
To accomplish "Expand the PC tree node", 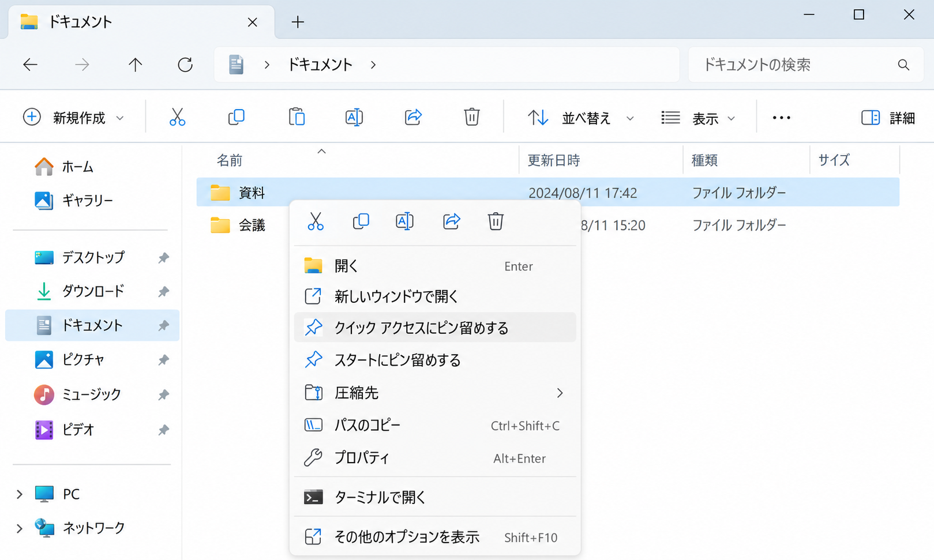I will coord(20,494).
